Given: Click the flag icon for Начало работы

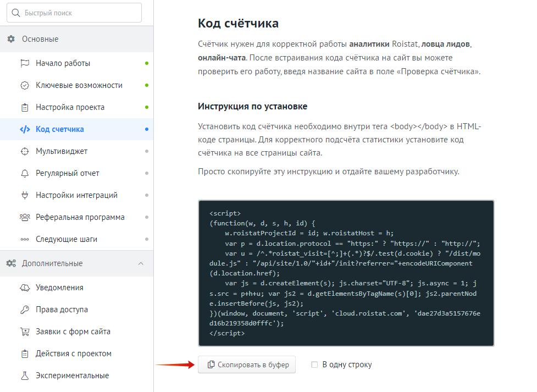Looking at the screenshot, I should pos(25,63).
